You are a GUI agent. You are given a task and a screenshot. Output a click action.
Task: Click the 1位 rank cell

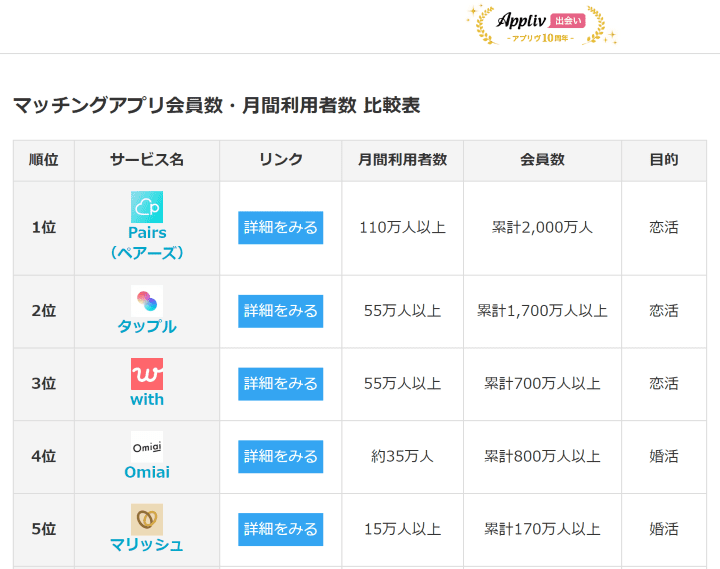click(44, 228)
